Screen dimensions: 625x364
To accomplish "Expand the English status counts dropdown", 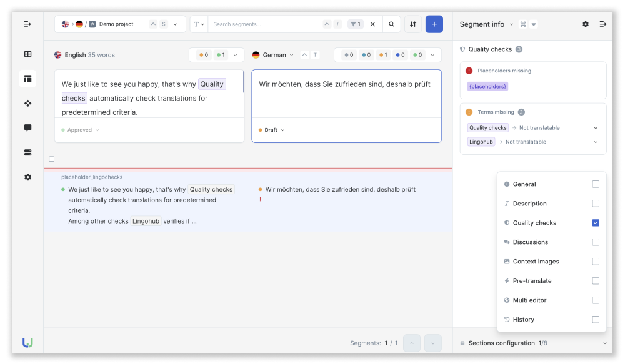I will pyautogui.click(x=235, y=55).
